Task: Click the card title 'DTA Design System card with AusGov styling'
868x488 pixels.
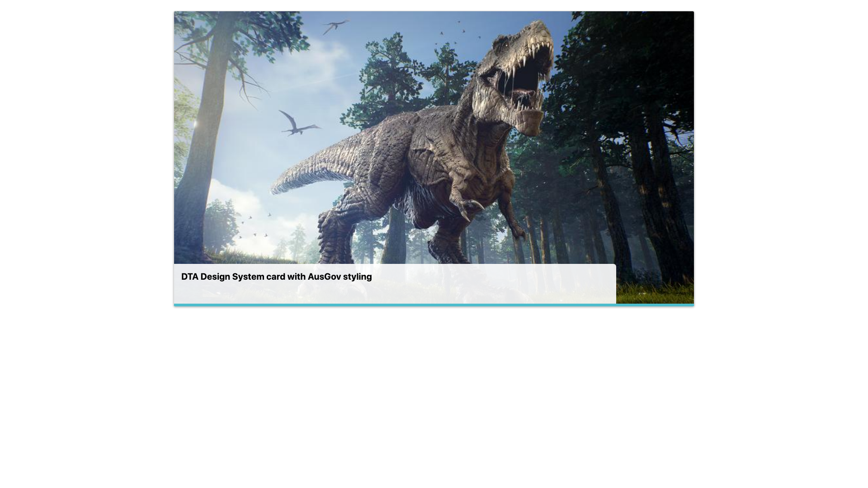Action: click(276, 277)
